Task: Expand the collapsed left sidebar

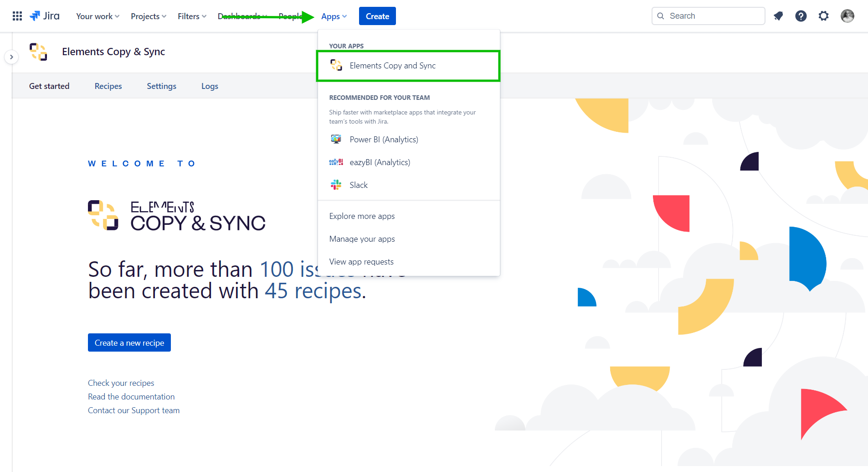Action: pyautogui.click(x=11, y=57)
